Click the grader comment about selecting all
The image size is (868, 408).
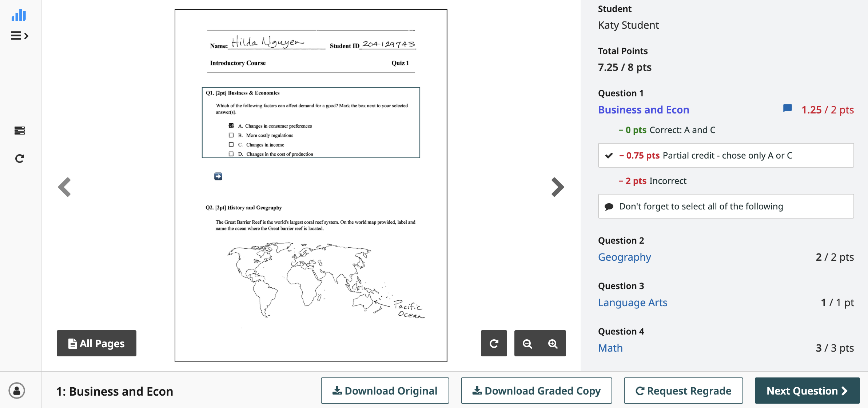pos(726,206)
